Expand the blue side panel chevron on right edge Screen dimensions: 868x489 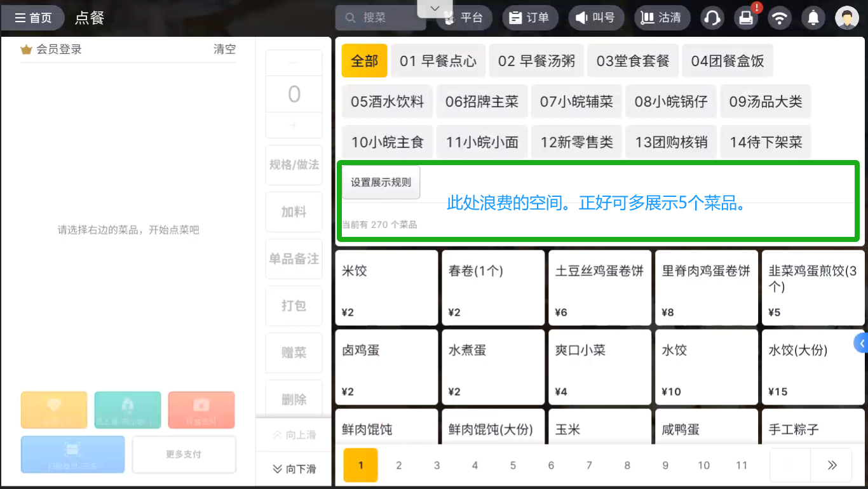pyautogui.click(x=862, y=342)
